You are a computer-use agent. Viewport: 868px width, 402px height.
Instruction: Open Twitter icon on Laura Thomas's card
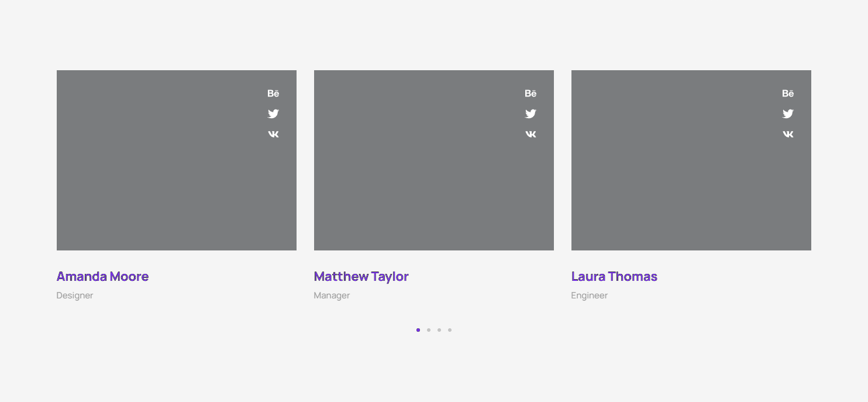coord(788,114)
